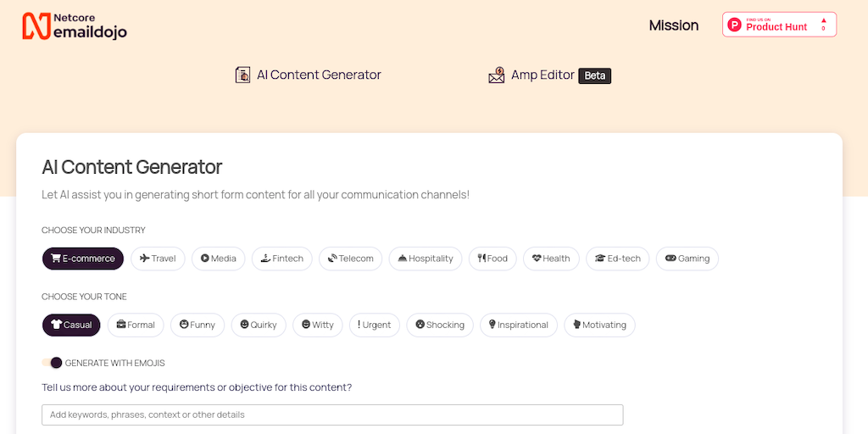Select the Health heartbeat icon chip
868x434 pixels.
coord(537,259)
